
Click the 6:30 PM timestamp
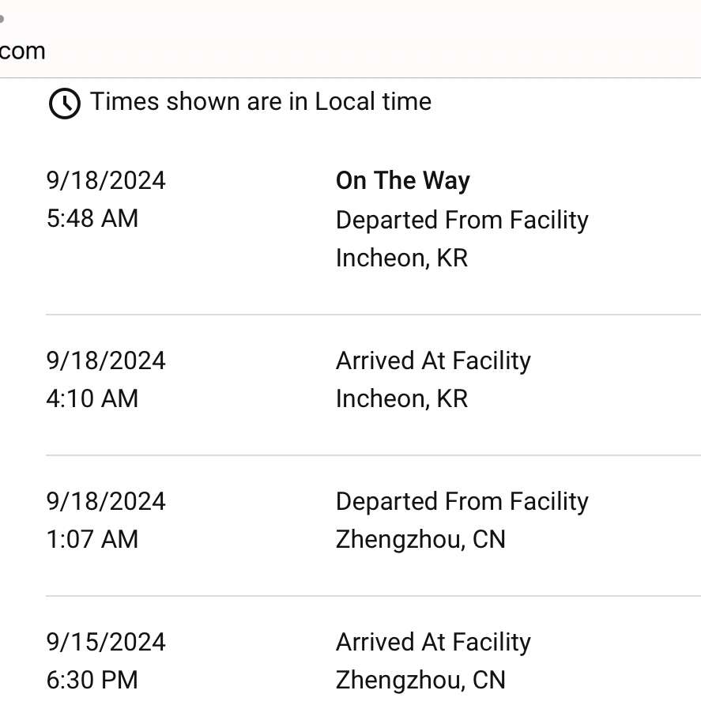tap(92, 681)
